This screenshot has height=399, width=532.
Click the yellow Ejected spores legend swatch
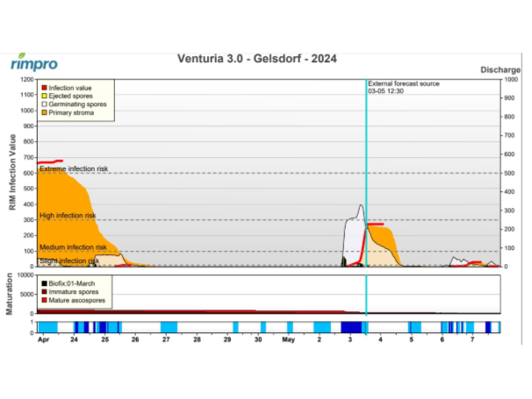tap(44, 96)
